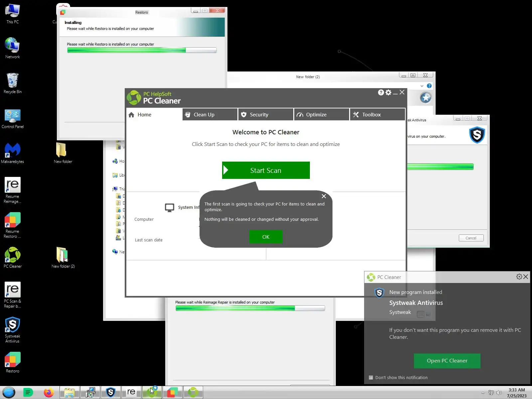Go to the Security tab
The image size is (532, 399).
(x=266, y=114)
